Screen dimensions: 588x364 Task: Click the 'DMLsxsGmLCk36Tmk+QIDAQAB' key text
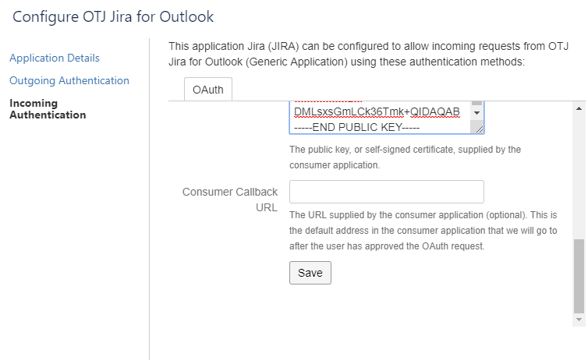coord(377,111)
